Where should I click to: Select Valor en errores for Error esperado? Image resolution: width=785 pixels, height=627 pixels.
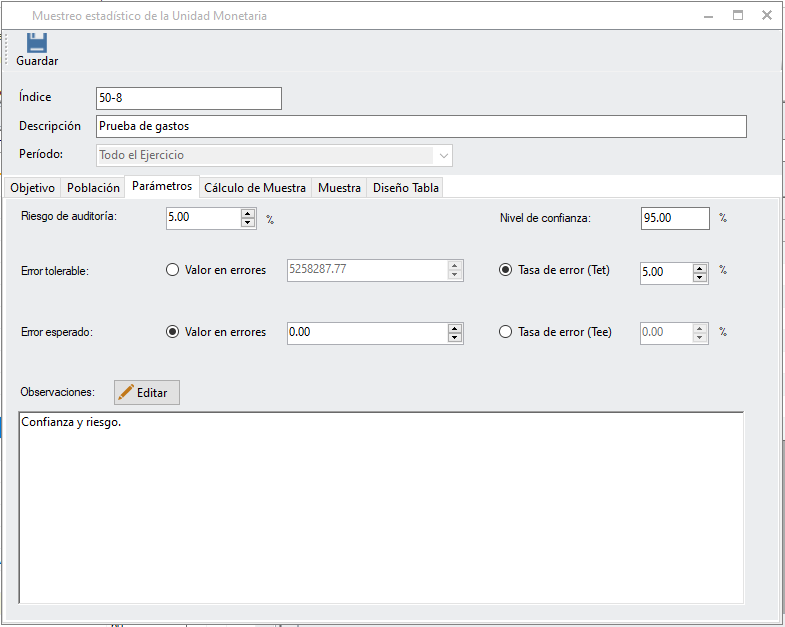[x=173, y=332]
